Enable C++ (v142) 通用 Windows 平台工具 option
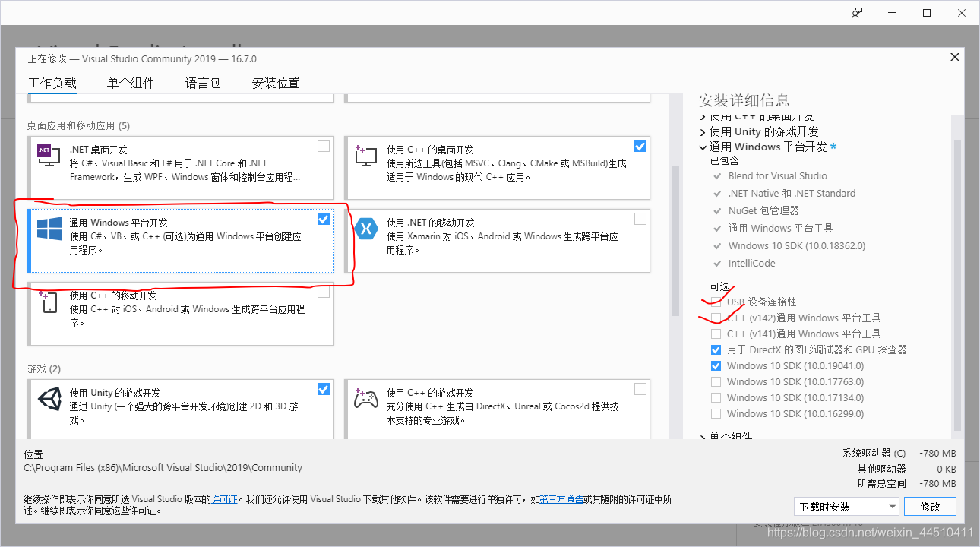The image size is (980, 547). [x=716, y=318]
